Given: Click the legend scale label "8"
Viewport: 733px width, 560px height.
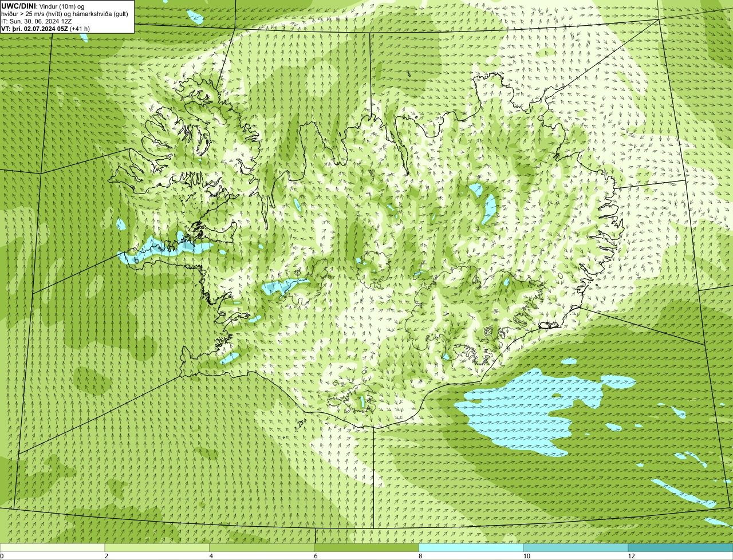Looking at the screenshot, I should tap(420, 556).
